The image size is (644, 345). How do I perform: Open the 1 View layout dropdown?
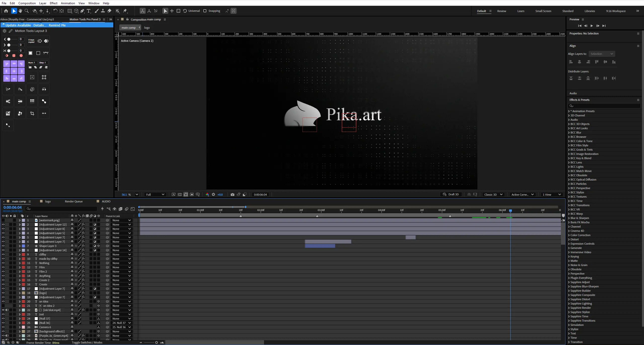pyautogui.click(x=552, y=195)
